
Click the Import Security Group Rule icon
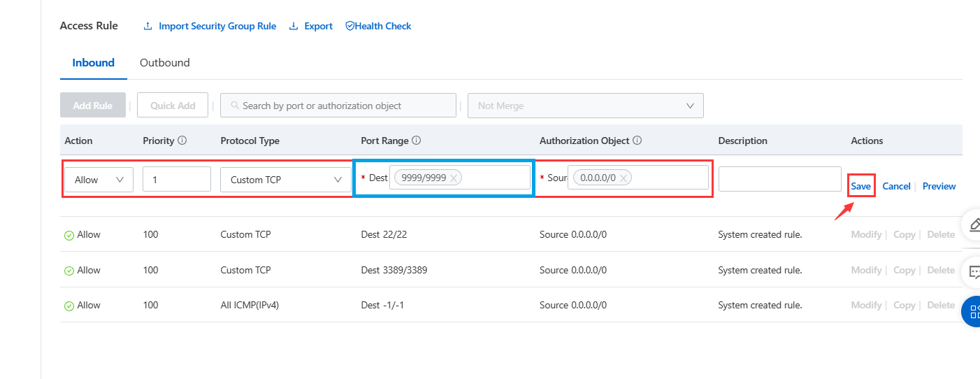[147, 27]
